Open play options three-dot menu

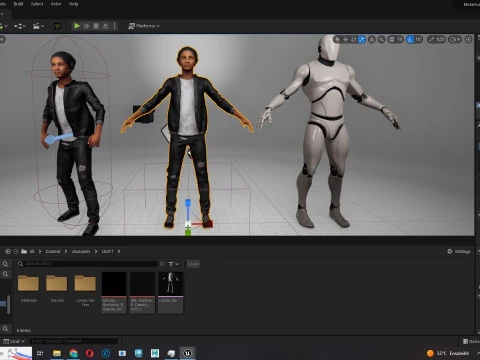tap(114, 26)
